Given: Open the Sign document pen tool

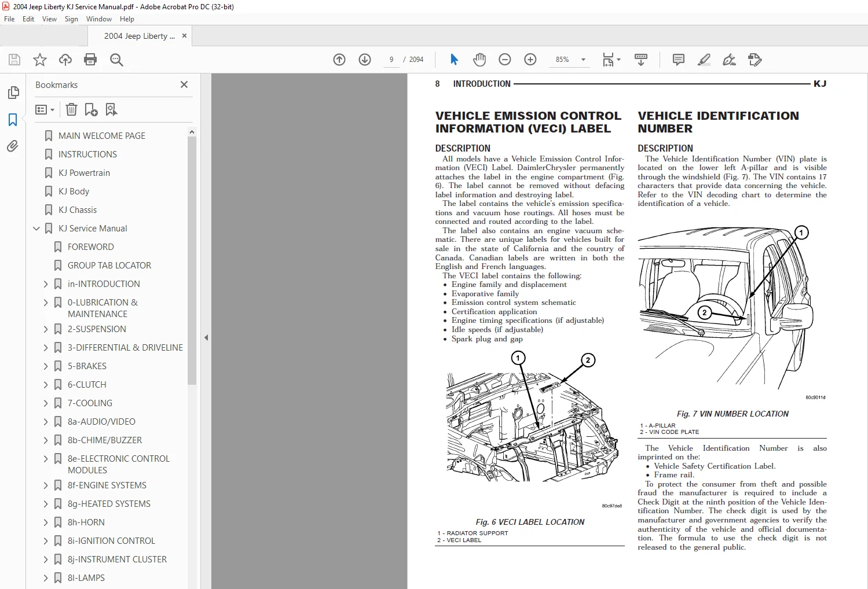Looking at the screenshot, I should 730,60.
